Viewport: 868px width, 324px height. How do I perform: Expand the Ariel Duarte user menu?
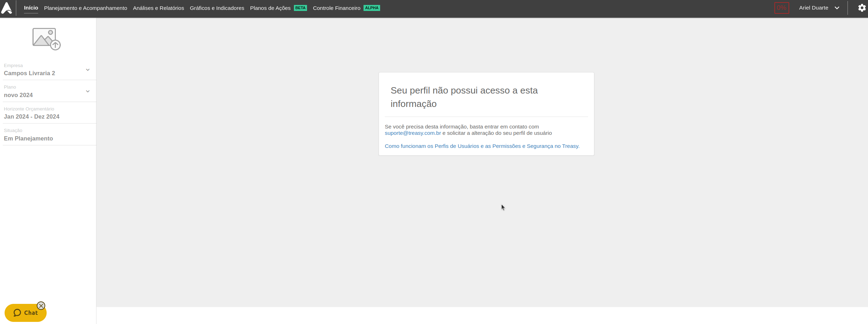(819, 8)
